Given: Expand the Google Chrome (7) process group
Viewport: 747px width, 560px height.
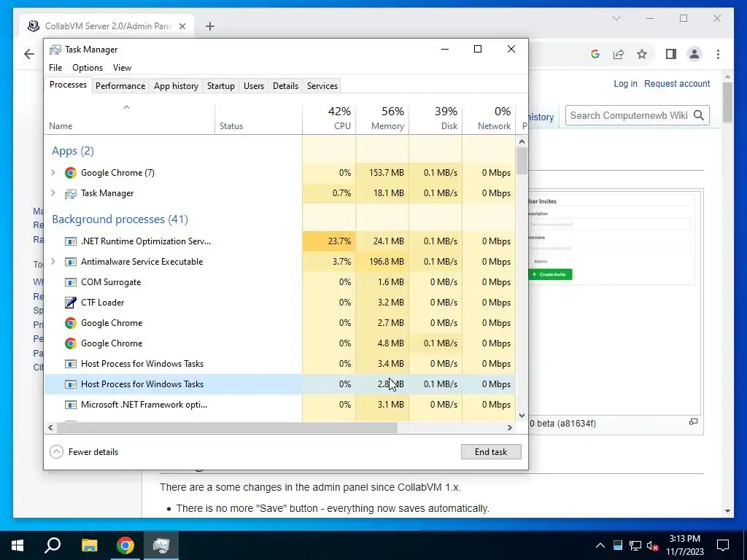Looking at the screenshot, I should coord(53,173).
